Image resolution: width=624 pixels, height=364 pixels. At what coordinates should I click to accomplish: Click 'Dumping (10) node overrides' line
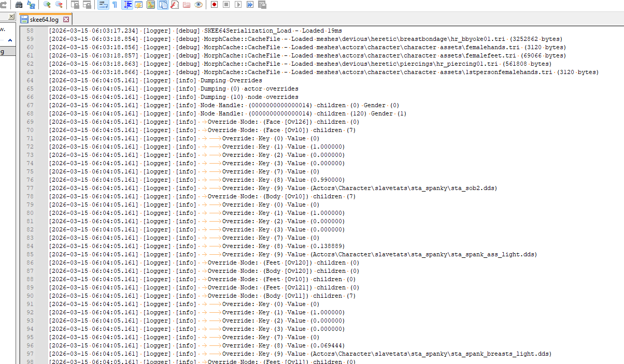[249, 97]
